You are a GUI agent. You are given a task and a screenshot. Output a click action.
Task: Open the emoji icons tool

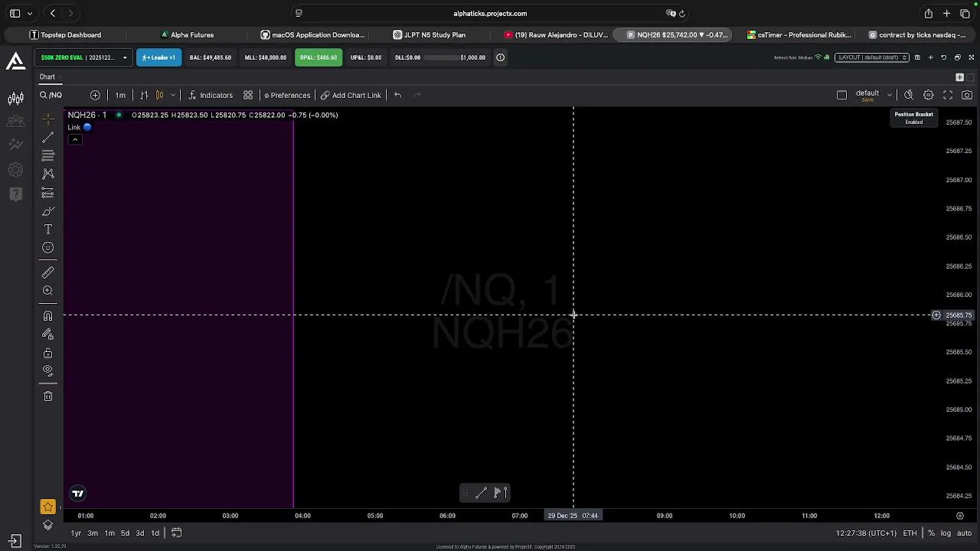tap(47, 248)
